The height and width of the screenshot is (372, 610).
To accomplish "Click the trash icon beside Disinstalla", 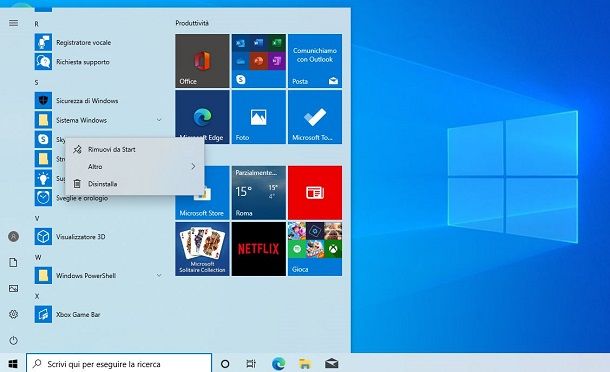I will pyautogui.click(x=77, y=184).
